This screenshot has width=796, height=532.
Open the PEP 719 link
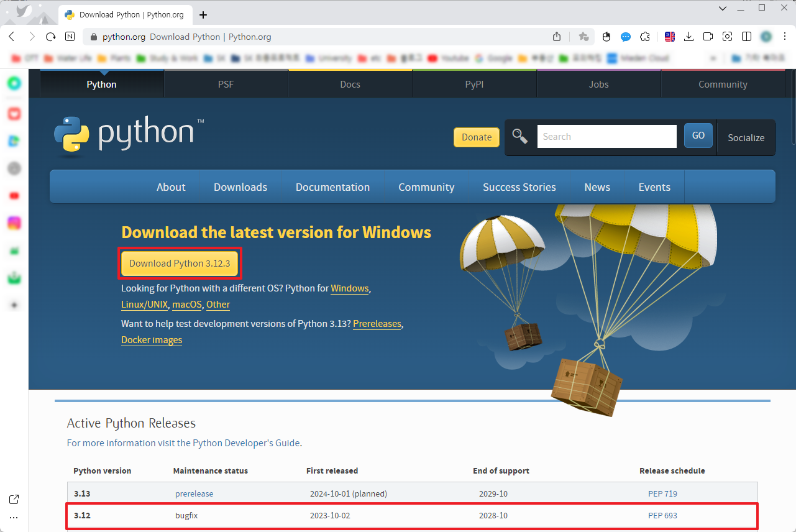click(662, 493)
